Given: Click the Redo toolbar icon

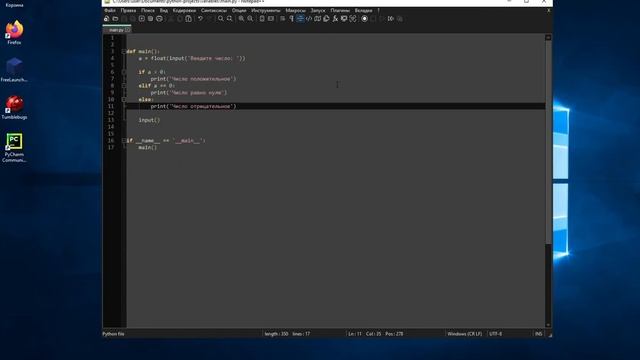Looking at the screenshot, I should pos(209,19).
